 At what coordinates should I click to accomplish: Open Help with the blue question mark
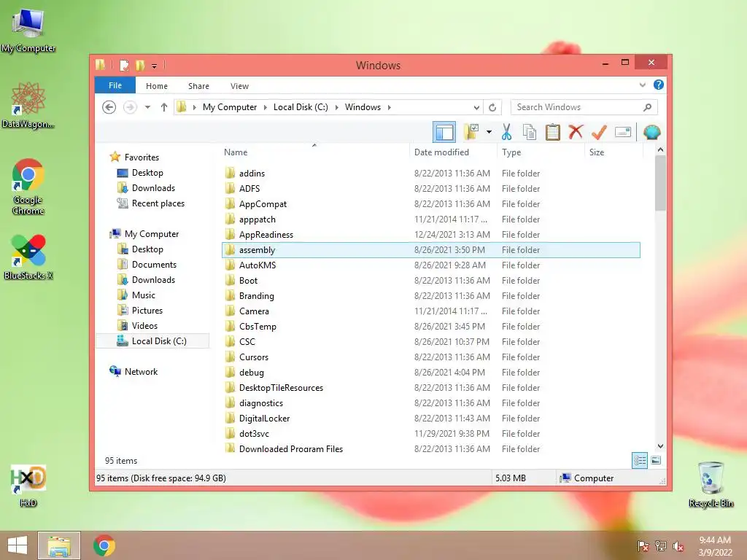[x=659, y=85]
